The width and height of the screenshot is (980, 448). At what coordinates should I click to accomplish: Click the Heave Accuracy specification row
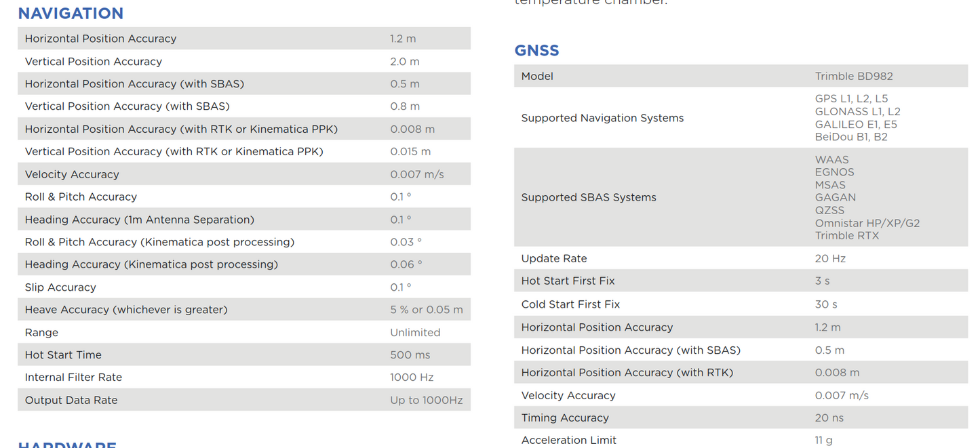[244, 309]
